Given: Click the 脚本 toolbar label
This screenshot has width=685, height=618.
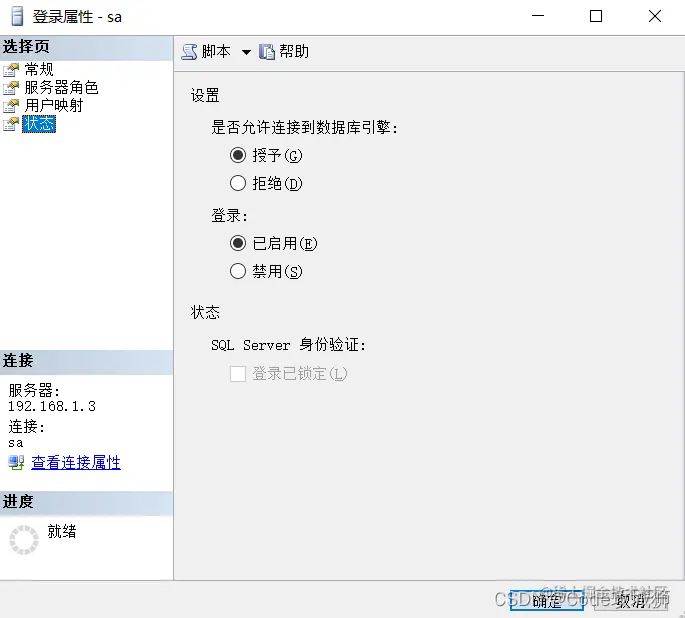Looking at the screenshot, I should pos(216,52).
